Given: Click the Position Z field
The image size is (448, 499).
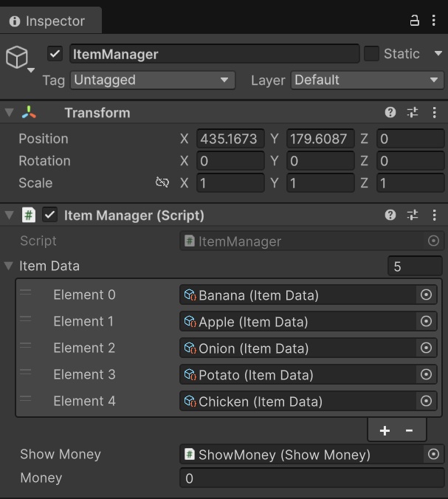Looking at the screenshot, I should (410, 139).
